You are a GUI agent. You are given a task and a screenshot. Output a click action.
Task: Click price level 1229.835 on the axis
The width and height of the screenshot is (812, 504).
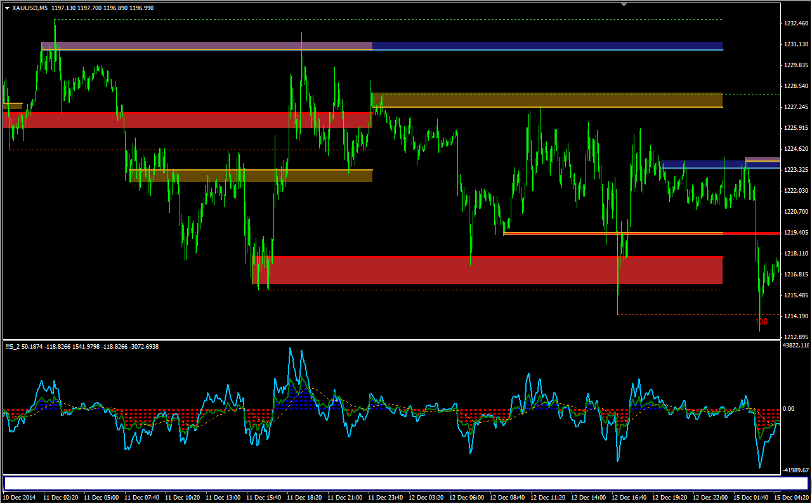[x=796, y=65]
